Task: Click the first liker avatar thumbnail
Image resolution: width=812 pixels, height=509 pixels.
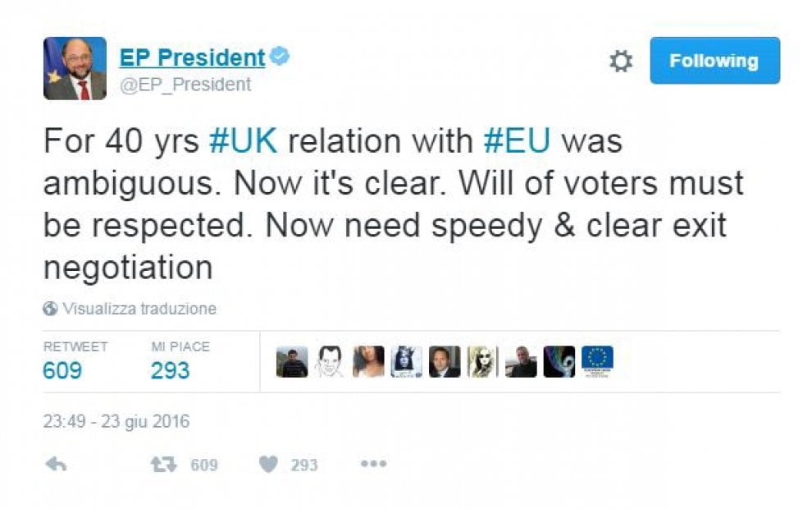Action: [x=292, y=361]
